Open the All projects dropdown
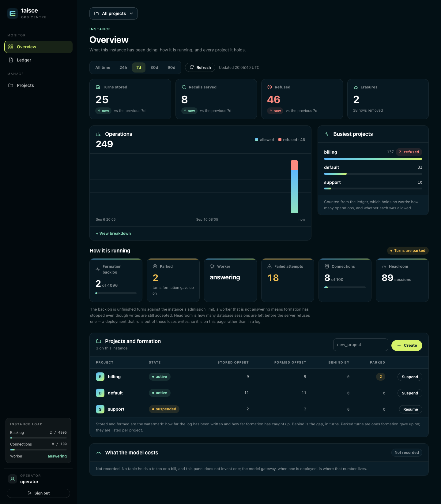441x504 pixels. (114, 13)
